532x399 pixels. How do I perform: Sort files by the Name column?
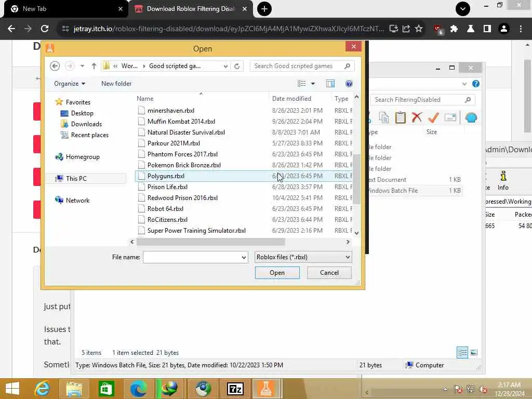(x=145, y=99)
